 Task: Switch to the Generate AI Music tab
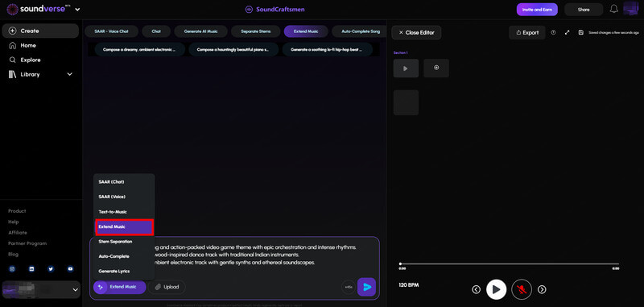point(200,31)
